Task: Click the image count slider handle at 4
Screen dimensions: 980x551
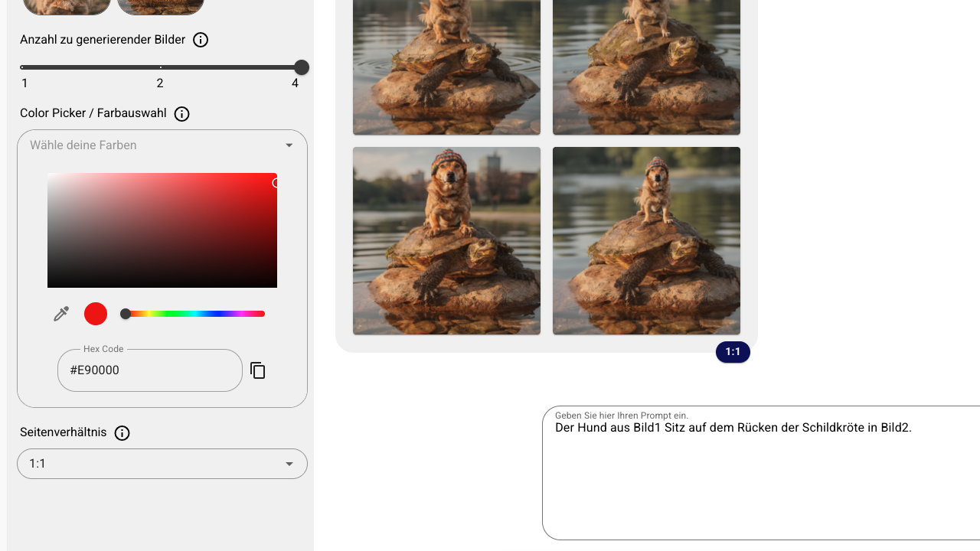Action: (x=302, y=67)
